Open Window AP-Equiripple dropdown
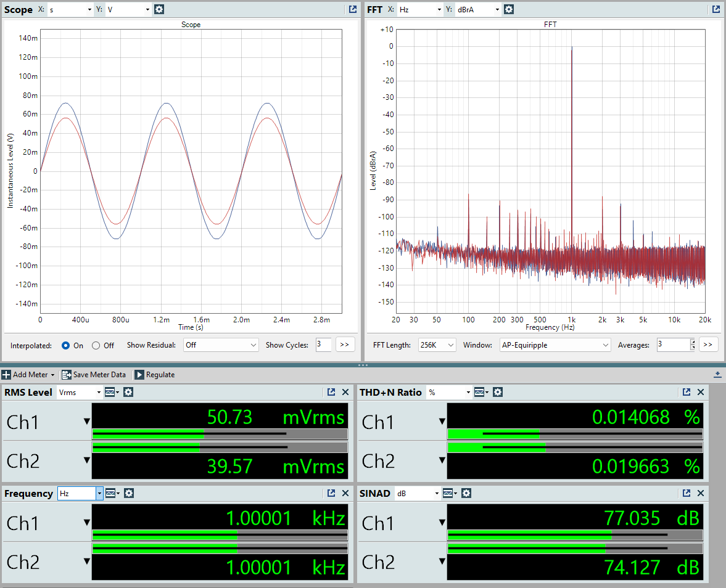726x588 pixels. click(x=555, y=345)
